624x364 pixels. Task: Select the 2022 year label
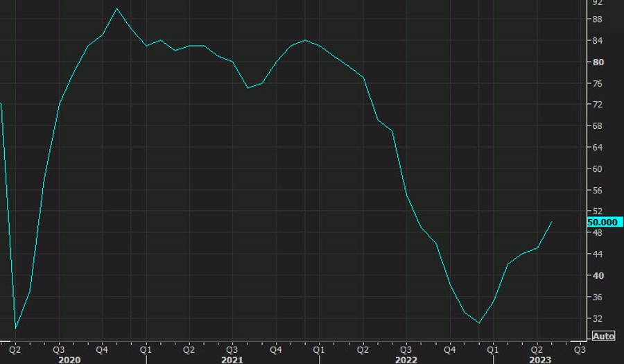pos(406,359)
